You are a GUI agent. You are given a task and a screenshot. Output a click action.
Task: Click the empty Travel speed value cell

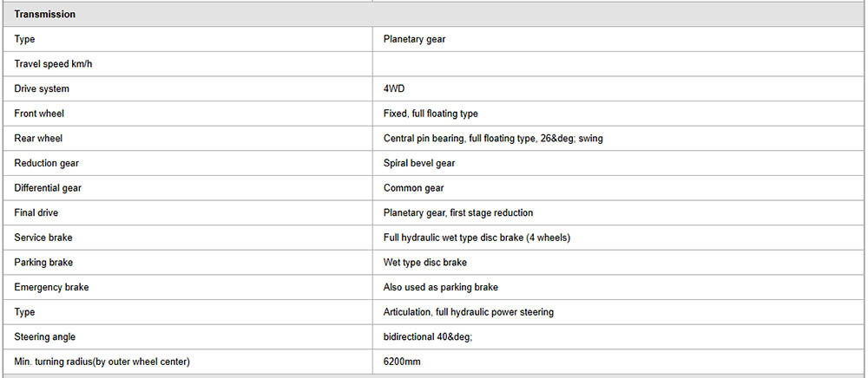pos(618,64)
